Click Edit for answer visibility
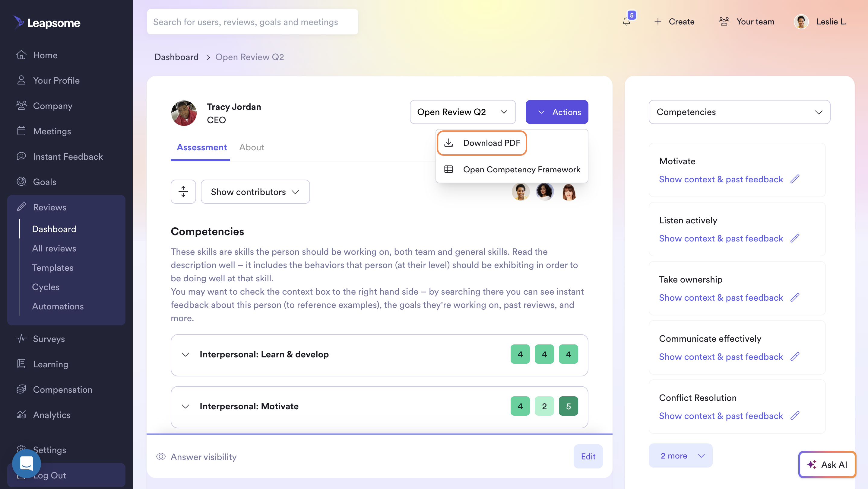The image size is (868, 489). click(588, 456)
